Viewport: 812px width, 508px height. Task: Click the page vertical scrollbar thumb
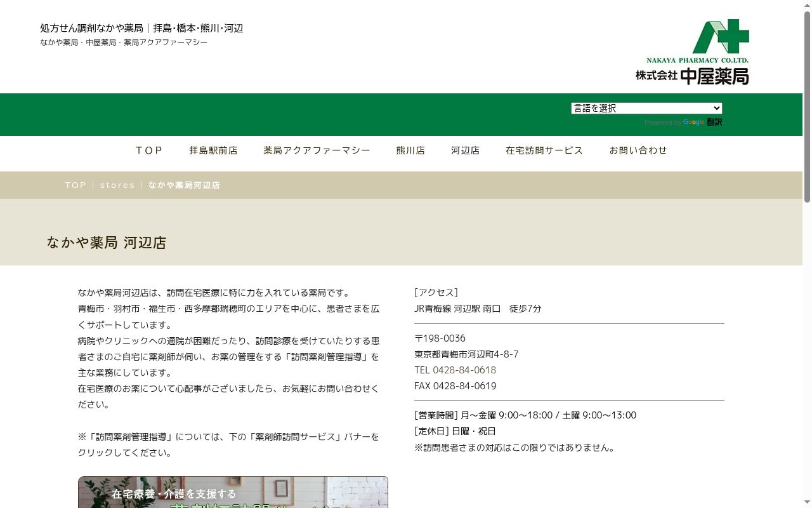807,107
